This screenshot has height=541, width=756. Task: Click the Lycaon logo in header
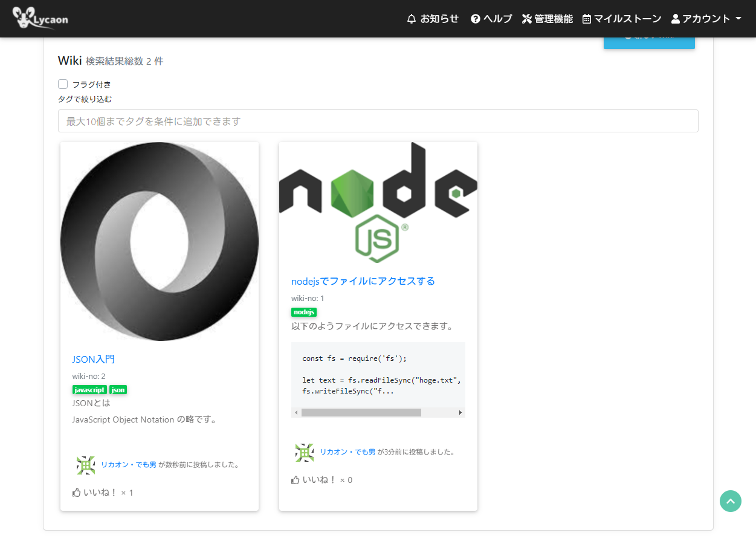40,18
